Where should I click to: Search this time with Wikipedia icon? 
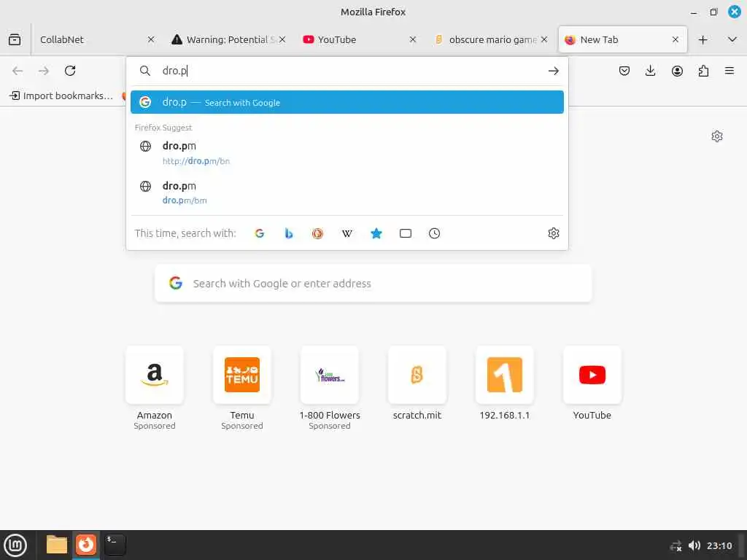347,233
